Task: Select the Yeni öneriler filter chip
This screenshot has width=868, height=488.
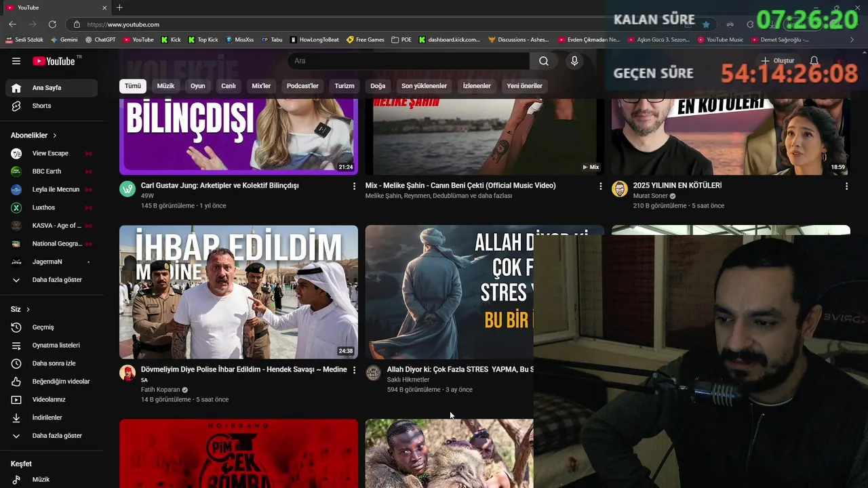Action: point(525,86)
